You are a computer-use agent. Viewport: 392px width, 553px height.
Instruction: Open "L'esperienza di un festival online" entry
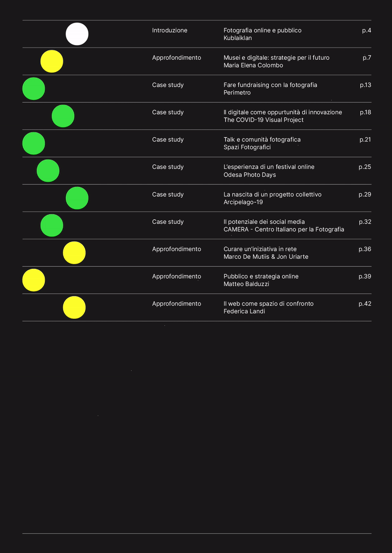point(269,167)
